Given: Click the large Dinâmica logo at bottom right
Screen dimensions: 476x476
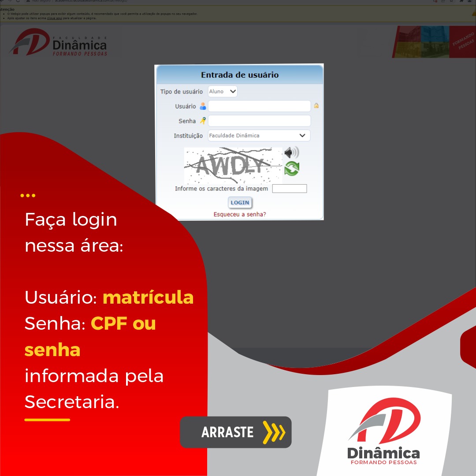Looking at the screenshot, I should click(384, 431).
